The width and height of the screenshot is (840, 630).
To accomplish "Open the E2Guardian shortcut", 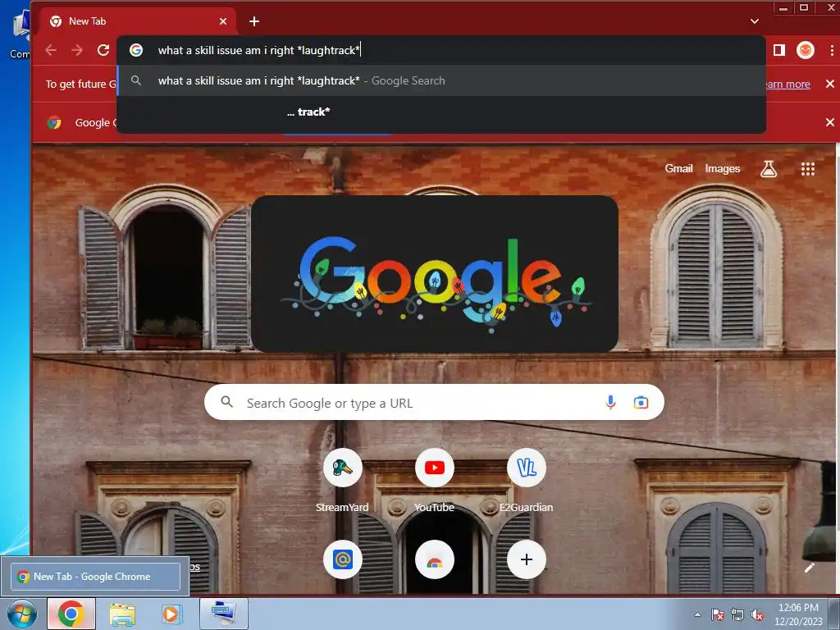I will pyautogui.click(x=526, y=468).
